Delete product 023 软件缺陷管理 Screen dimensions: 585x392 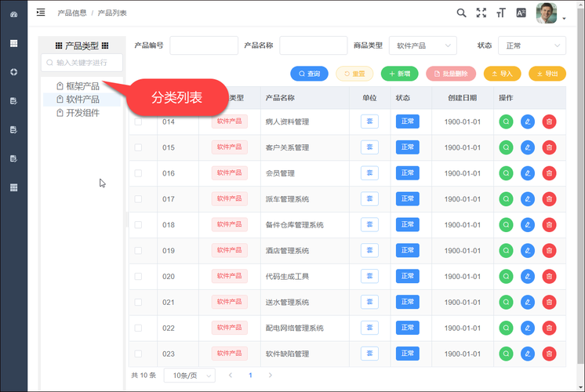point(549,354)
